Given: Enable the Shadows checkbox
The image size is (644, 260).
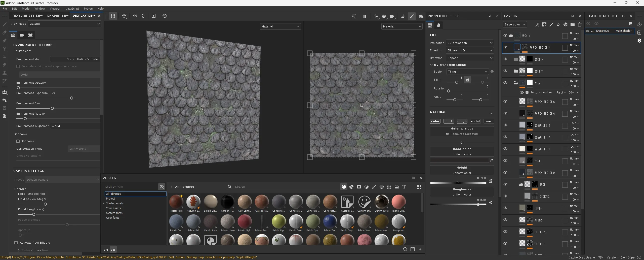Looking at the screenshot, I should tap(18, 141).
